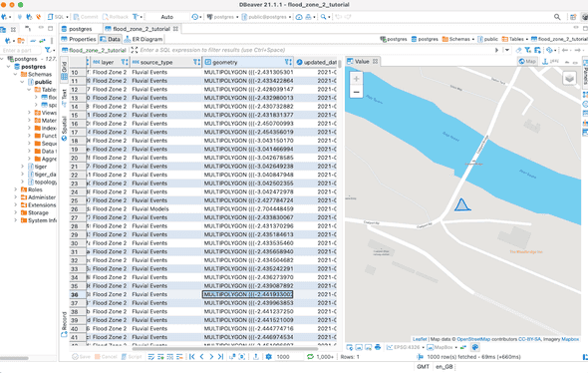Image resolution: width=588 pixels, height=373 pixels.
Task: Open the map layers control icon
Action: [569, 79]
